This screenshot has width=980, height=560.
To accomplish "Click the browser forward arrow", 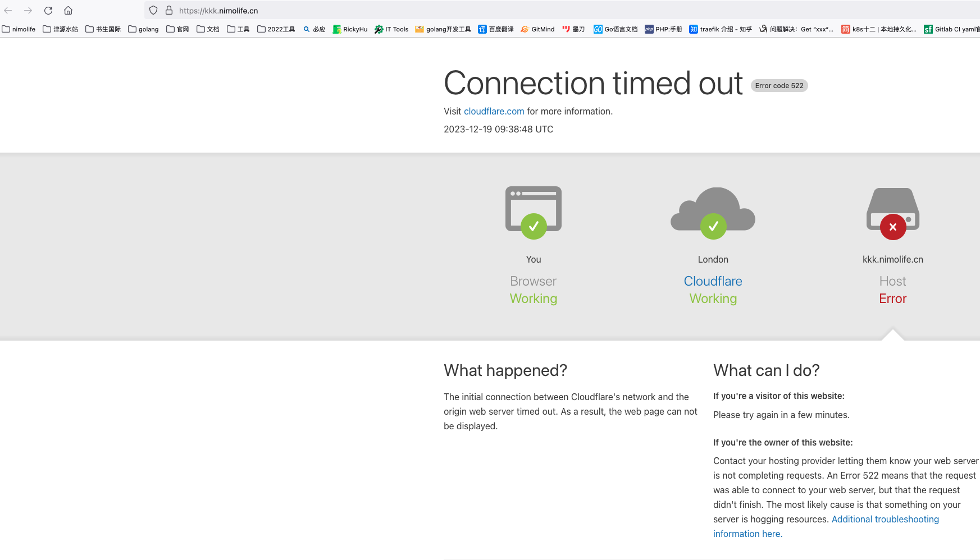I will [x=28, y=11].
